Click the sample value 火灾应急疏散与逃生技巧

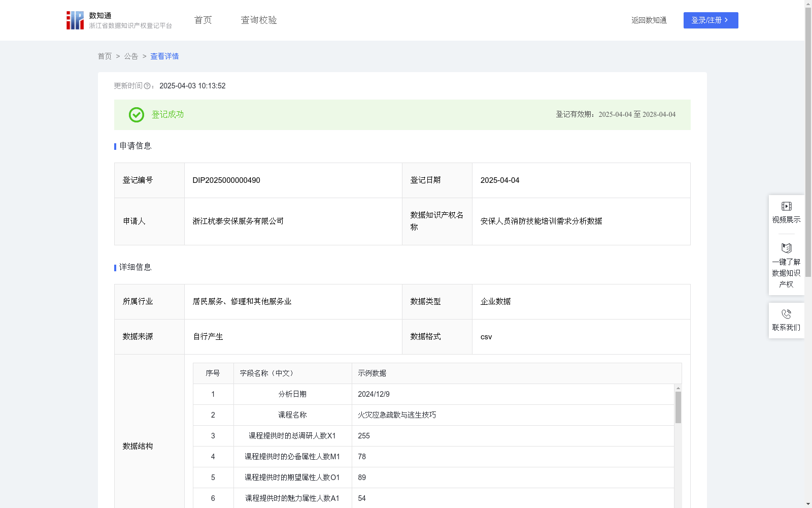pyautogui.click(x=397, y=415)
